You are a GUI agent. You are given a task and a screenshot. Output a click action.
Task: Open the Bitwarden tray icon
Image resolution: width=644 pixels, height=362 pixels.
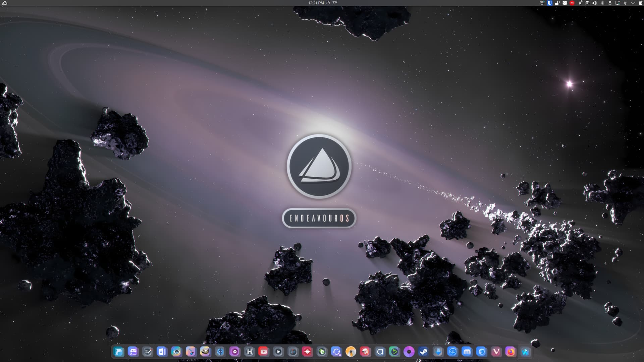point(549,3)
